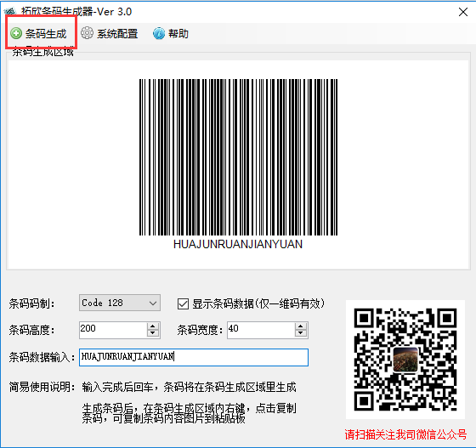Image resolution: width=476 pixels, height=448 pixels.
Task: Click the 条码码制 label
Action: point(32,303)
